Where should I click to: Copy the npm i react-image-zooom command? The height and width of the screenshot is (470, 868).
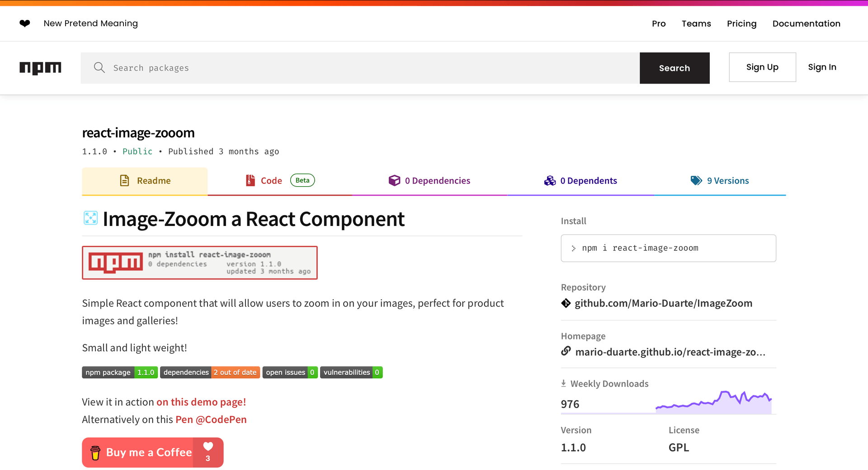click(x=668, y=248)
